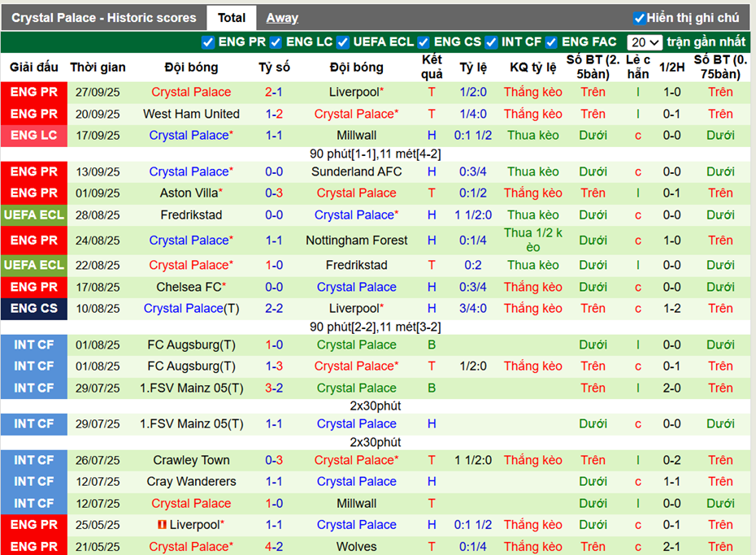Select the 1/2H column header

[671, 67]
